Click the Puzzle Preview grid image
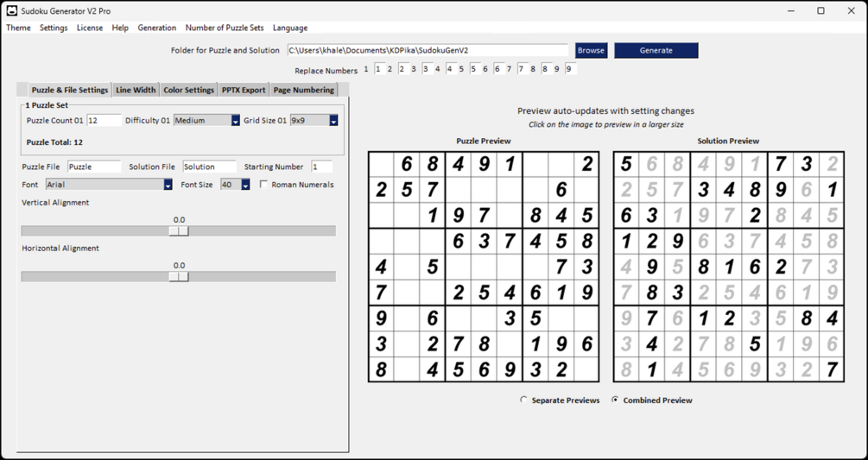The height and width of the screenshot is (460, 868). [484, 267]
